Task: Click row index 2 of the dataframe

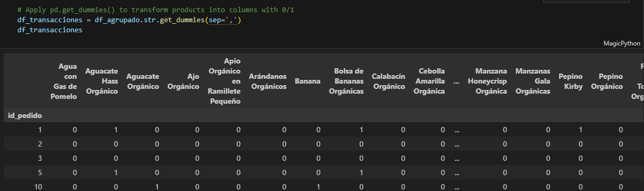Action: coord(40,143)
